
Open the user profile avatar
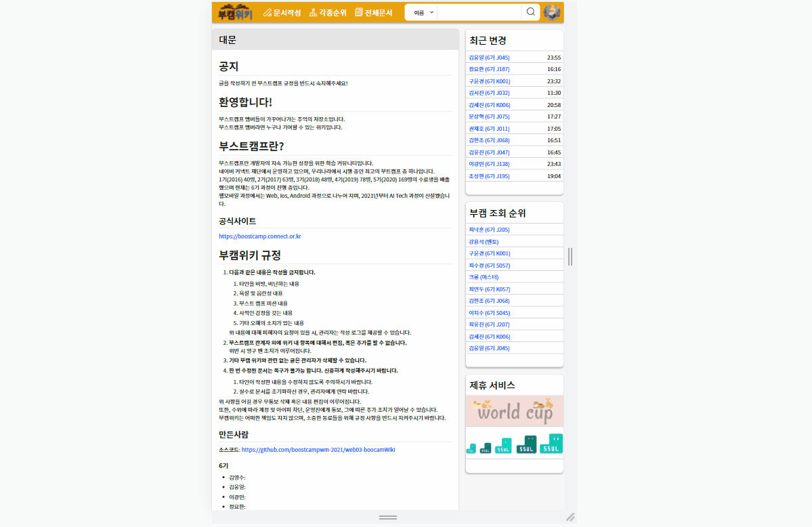(552, 12)
